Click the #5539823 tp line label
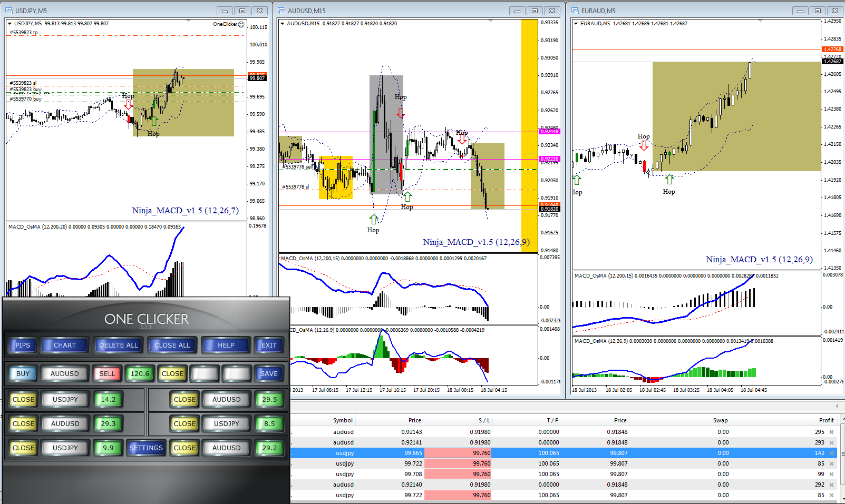This screenshot has height=504, width=845. click(24, 33)
